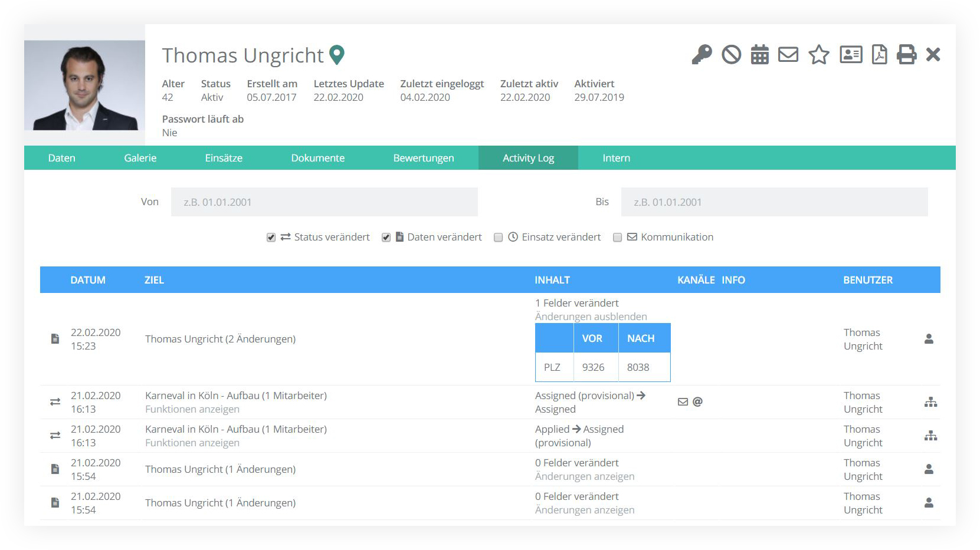Collapse changes via Änderungen ausblenden
The width and height of the screenshot is (980, 550).
591,317
